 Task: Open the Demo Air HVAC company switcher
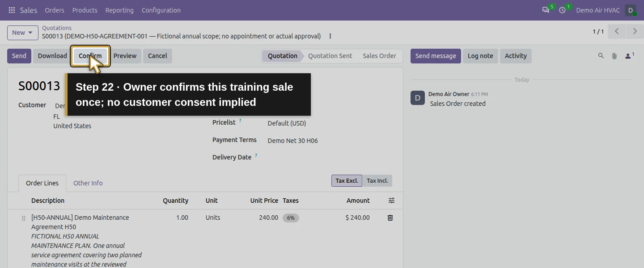(x=598, y=10)
